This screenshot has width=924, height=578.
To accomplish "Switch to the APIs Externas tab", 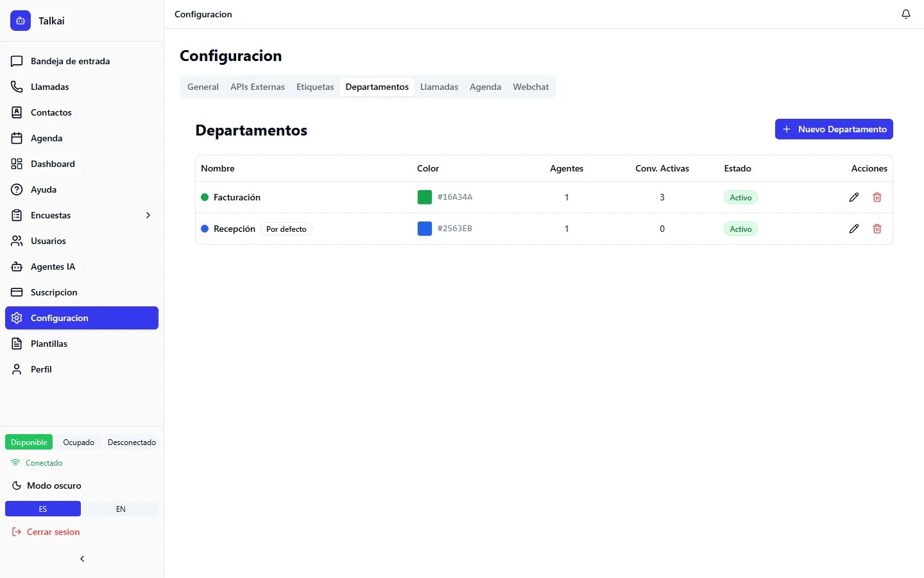I will (x=257, y=87).
